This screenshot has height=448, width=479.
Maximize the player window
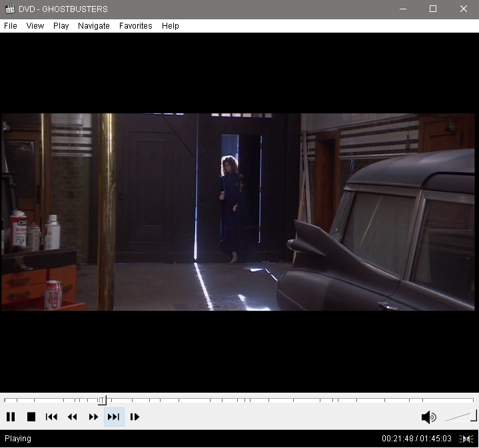click(433, 9)
